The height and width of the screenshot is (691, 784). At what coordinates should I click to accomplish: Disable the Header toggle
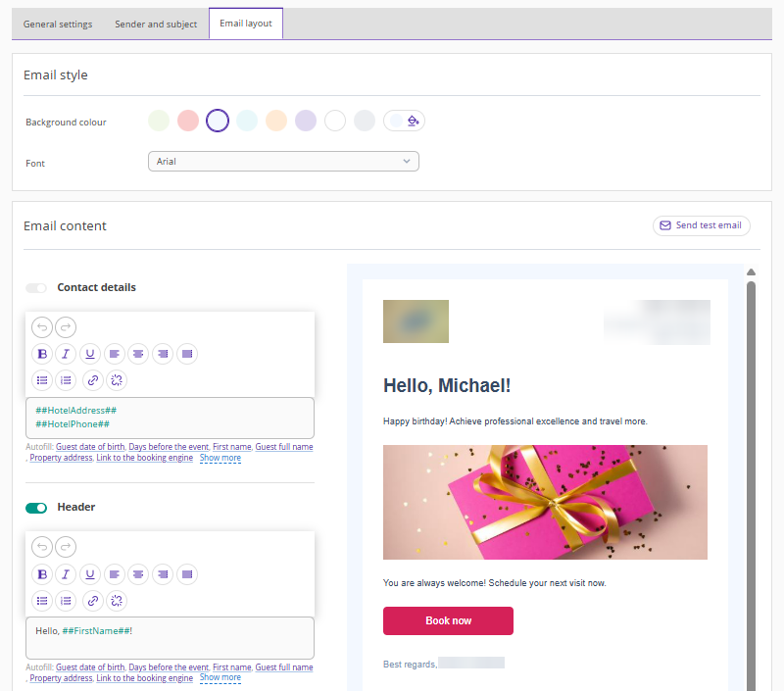(36, 508)
